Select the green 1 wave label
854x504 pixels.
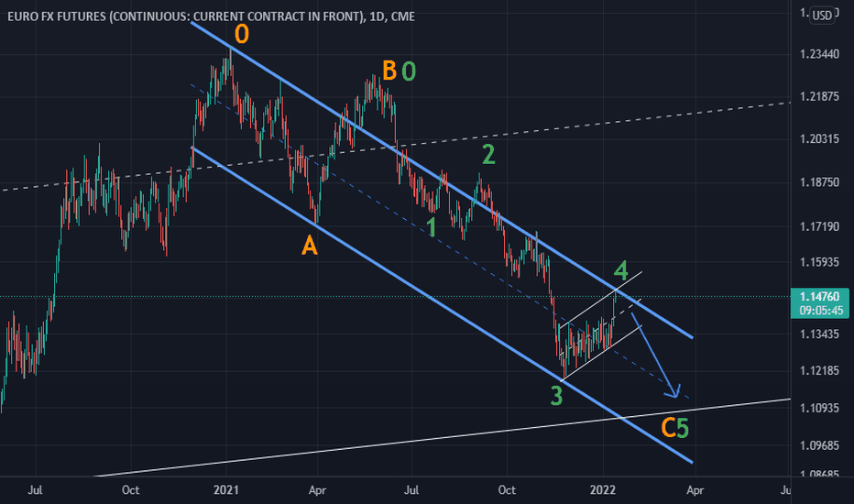click(x=432, y=227)
